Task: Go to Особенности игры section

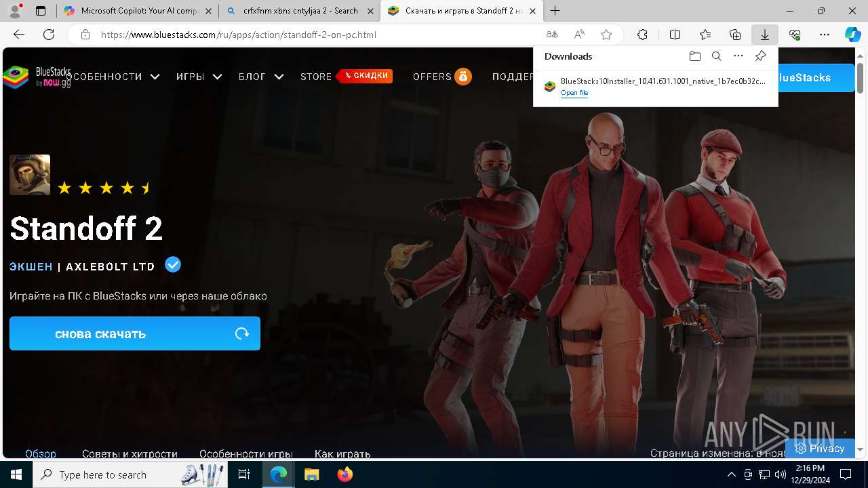Action: (x=245, y=453)
